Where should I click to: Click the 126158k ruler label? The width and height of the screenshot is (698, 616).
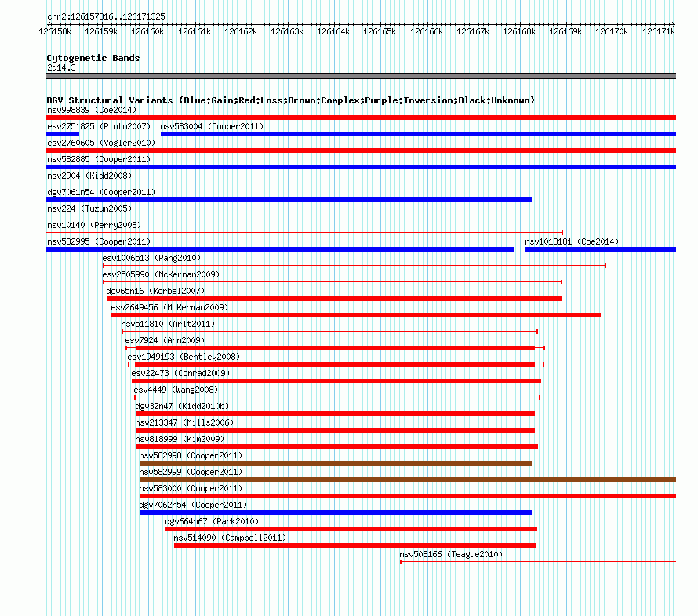pyautogui.click(x=55, y=31)
